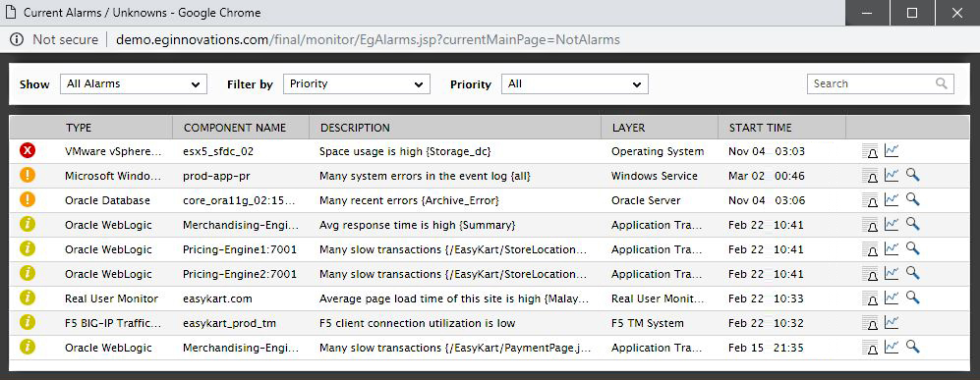
Task: Open alarm history for esx5_sfdc_02 row
Action: 870,151
